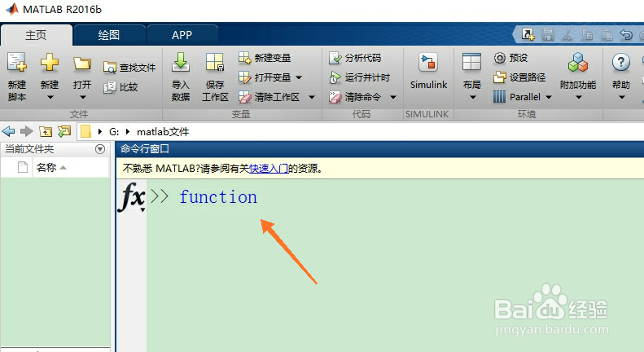Click Add-Ons (附加功能) cubes icon
The height and width of the screenshot is (352, 644).
tap(578, 63)
